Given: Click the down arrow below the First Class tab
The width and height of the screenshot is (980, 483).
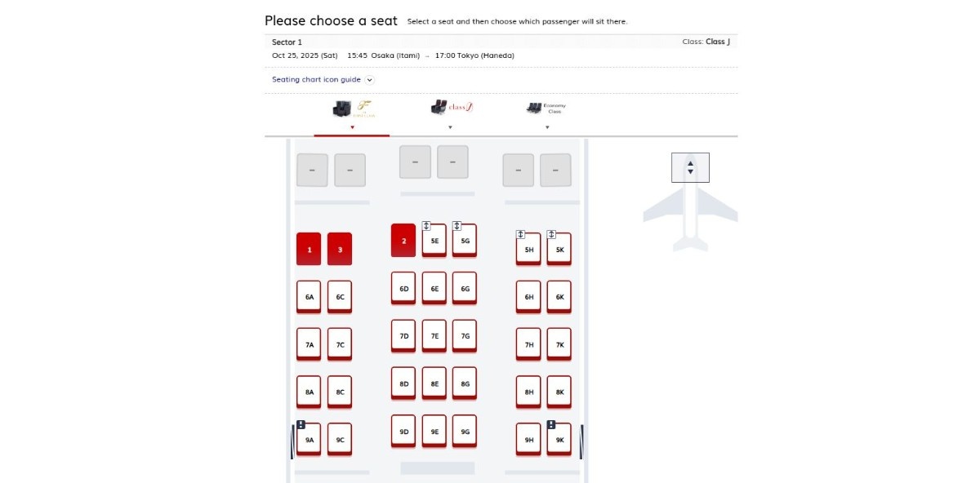Looking at the screenshot, I should 352,126.
